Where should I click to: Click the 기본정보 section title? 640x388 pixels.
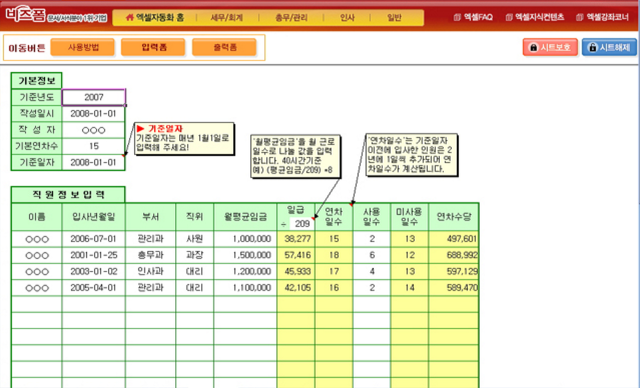click(x=37, y=81)
